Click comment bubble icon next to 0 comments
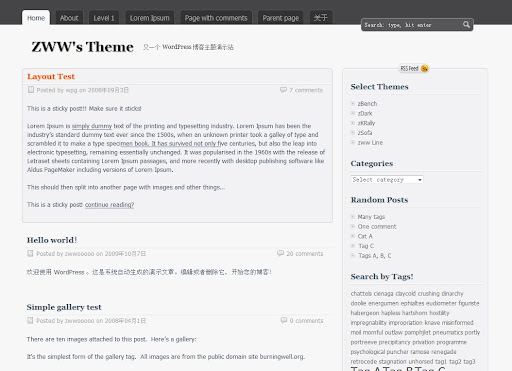The height and width of the screenshot is (371, 512). pos(284,320)
